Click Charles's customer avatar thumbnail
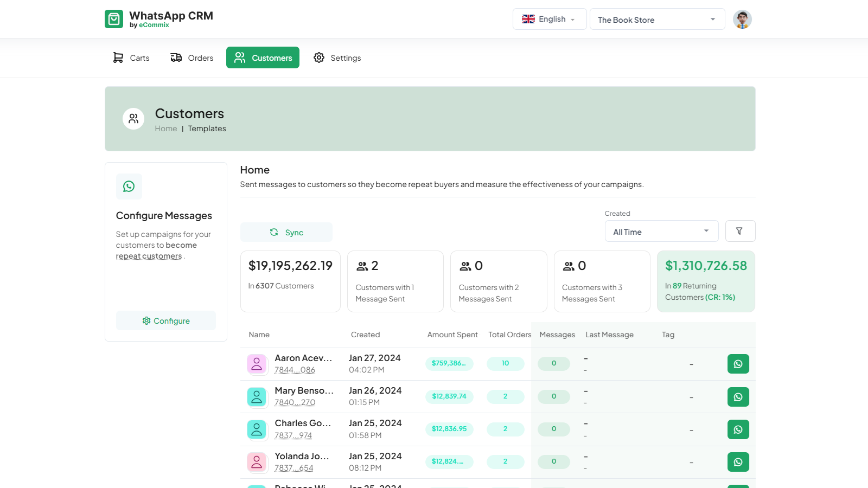This screenshot has height=488, width=868. tap(257, 429)
